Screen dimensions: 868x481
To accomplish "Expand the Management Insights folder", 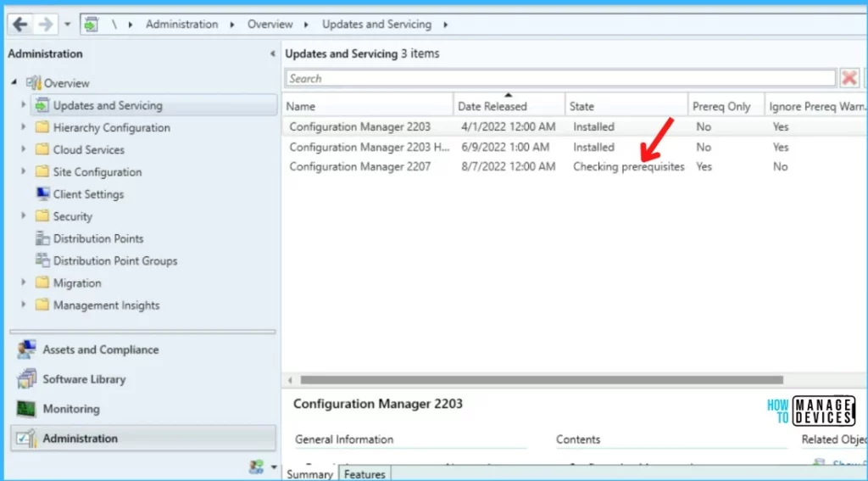I will click(23, 305).
